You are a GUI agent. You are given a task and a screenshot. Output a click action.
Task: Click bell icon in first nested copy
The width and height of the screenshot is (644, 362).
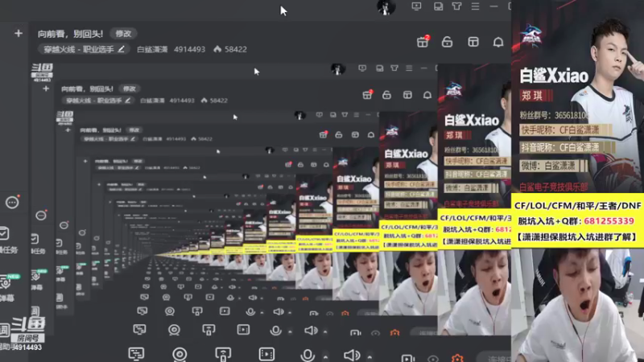click(427, 95)
